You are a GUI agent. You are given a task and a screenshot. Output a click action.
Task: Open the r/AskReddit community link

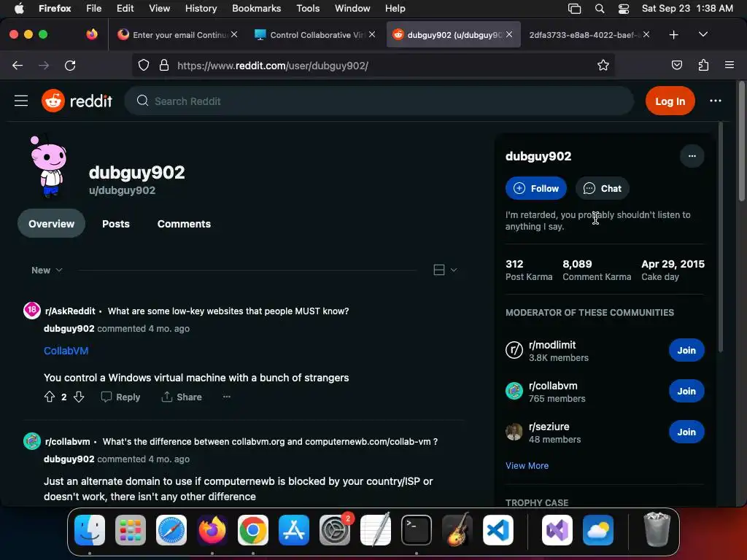(70, 311)
